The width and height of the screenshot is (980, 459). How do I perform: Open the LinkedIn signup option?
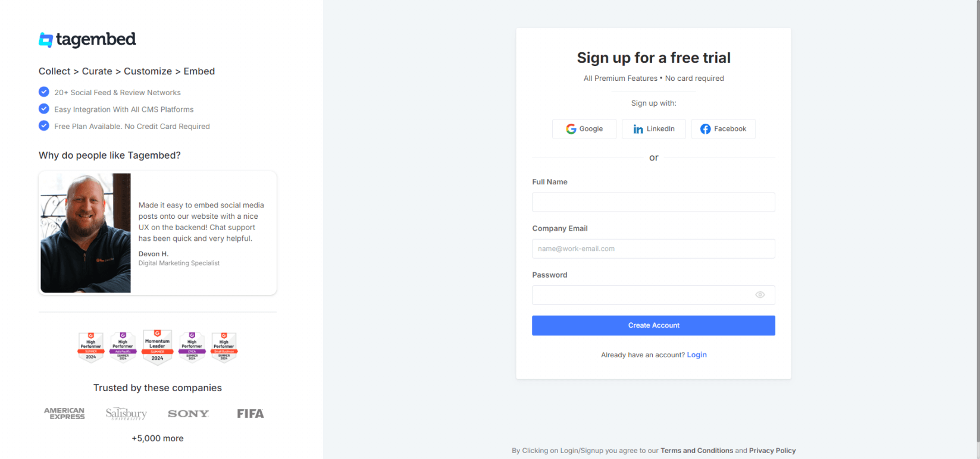pos(653,128)
